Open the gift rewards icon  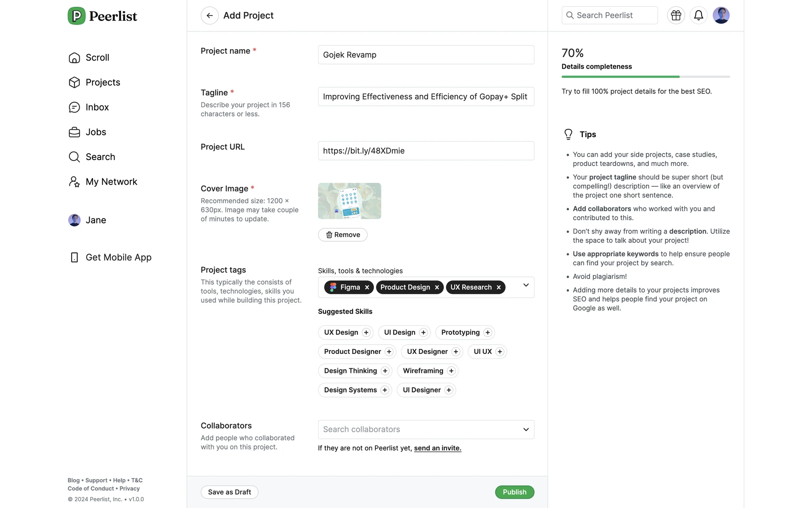(x=676, y=15)
